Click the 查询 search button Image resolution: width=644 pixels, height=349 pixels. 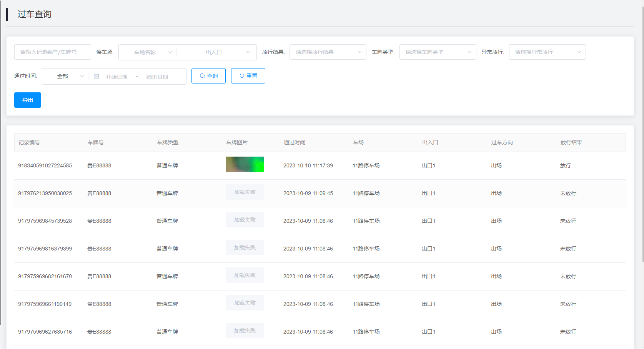(208, 76)
